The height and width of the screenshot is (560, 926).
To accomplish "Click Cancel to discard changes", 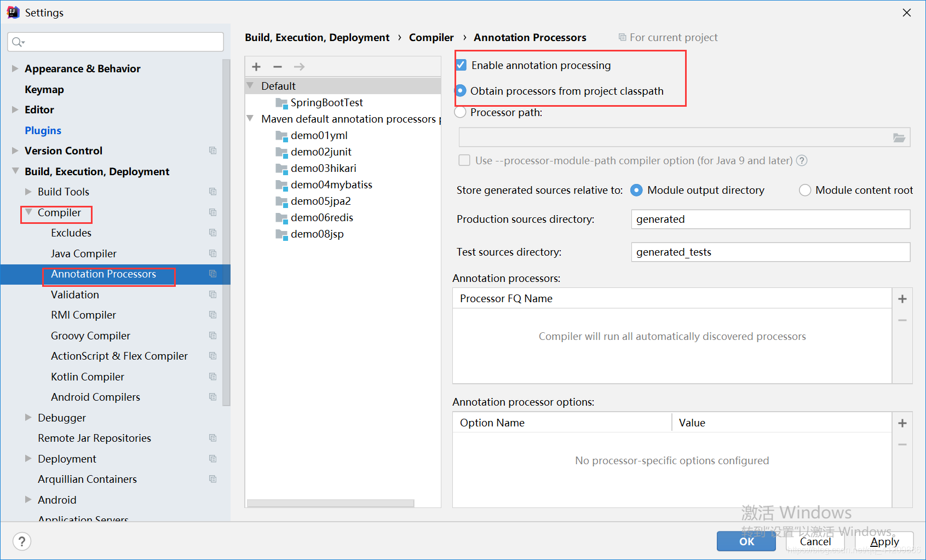I will [x=815, y=541].
